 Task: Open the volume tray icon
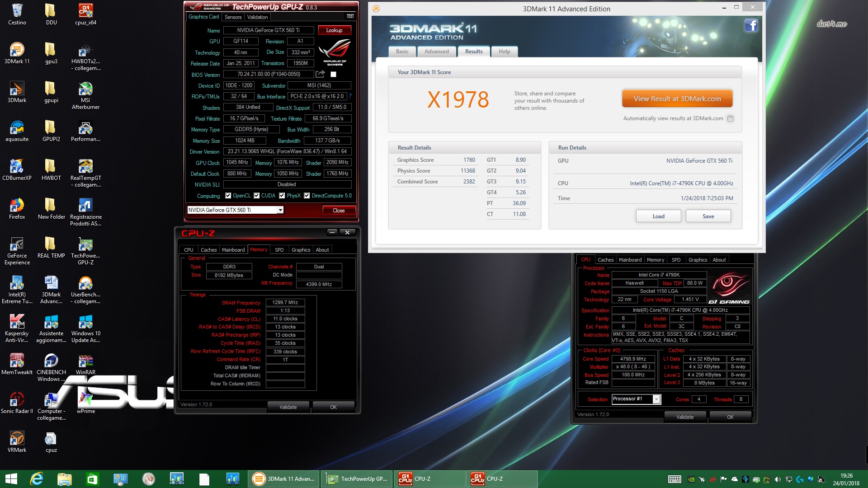(778, 479)
